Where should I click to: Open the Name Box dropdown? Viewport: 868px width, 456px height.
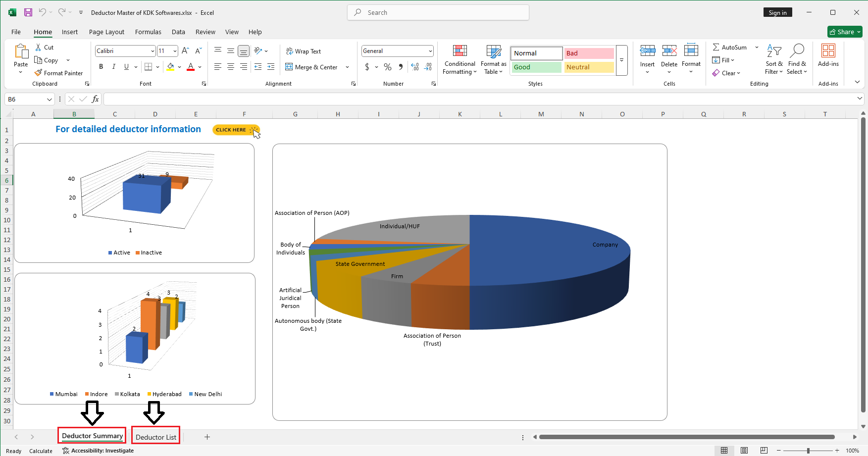pyautogui.click(x=49, y=99)
